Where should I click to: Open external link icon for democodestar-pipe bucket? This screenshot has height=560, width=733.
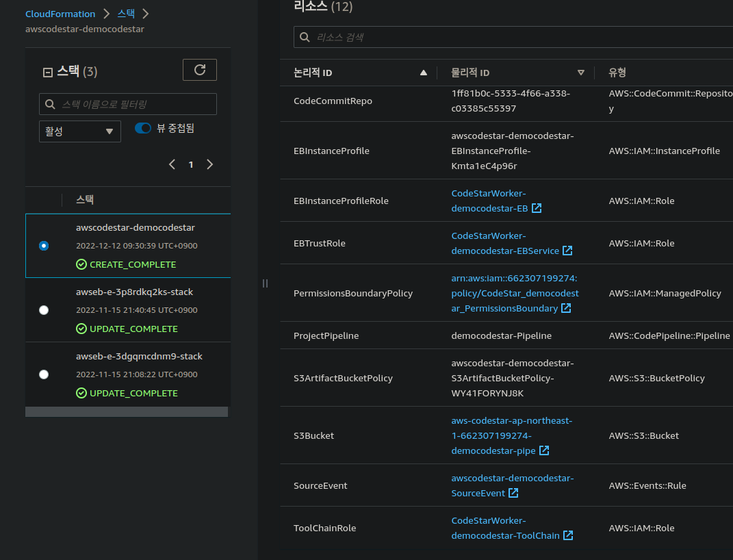click(x=544, y=450)
